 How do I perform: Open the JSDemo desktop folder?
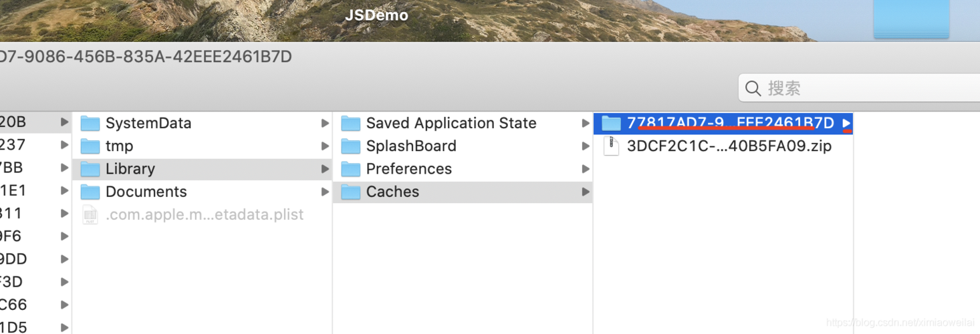pyautogui.click(x=376, y=15)
